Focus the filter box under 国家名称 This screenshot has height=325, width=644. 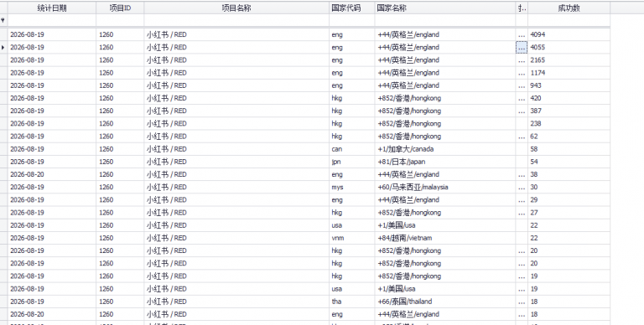445,20
